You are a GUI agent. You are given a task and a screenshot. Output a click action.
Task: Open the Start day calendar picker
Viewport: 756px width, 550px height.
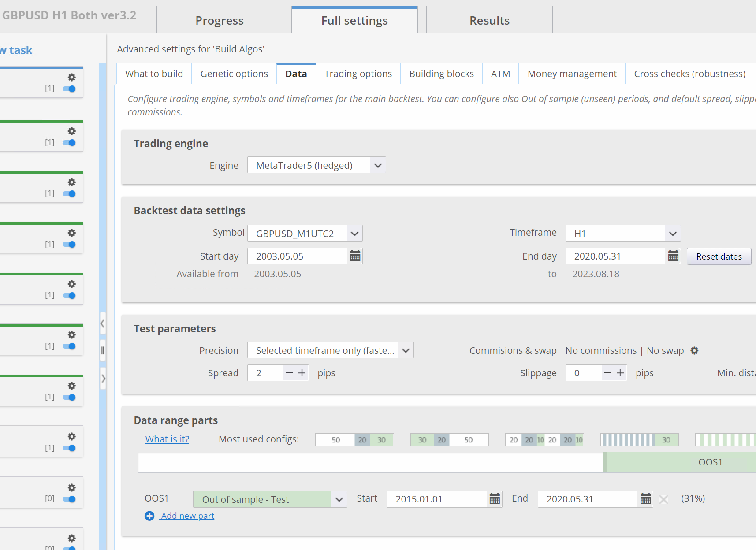coord(355,256)
